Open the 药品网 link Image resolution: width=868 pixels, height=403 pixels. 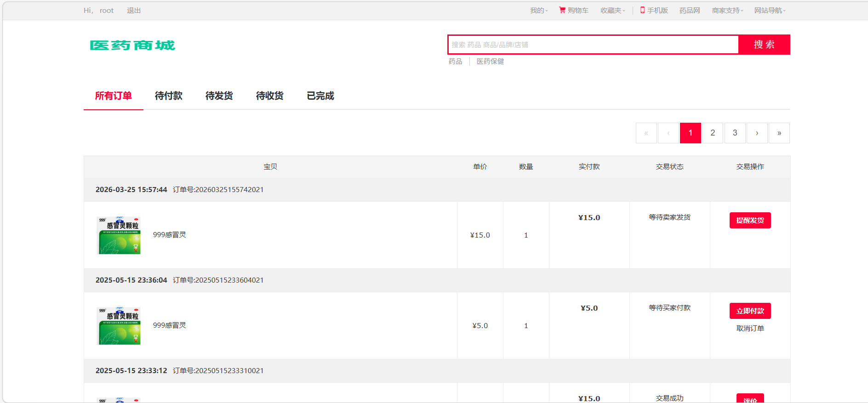pos(690,11)
